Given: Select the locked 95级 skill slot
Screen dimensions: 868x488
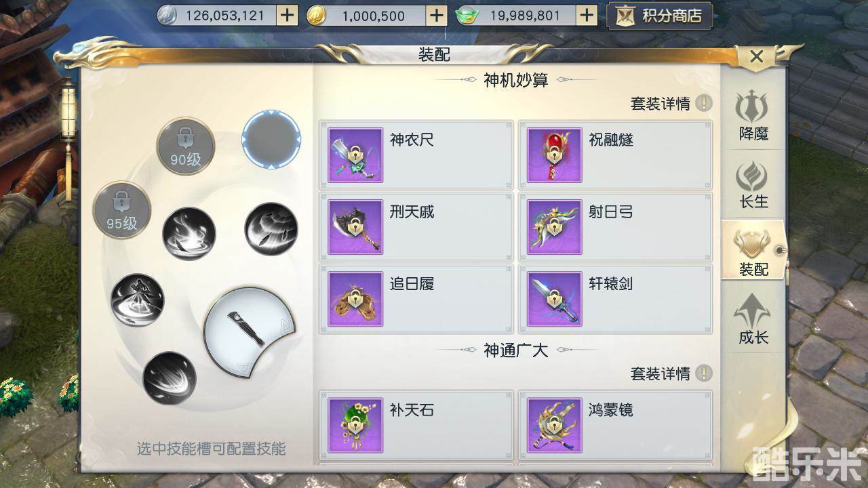Looking at the screenshot, I should [x=121, y=209].
